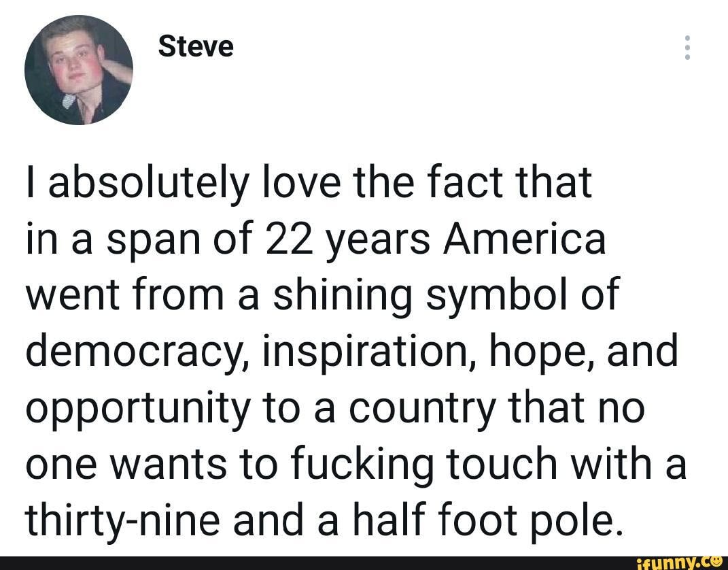The image size is (728, 570).
Task: Click the ifunny.co brand mark's circular glyph
Action: click(x=715, y=562)
